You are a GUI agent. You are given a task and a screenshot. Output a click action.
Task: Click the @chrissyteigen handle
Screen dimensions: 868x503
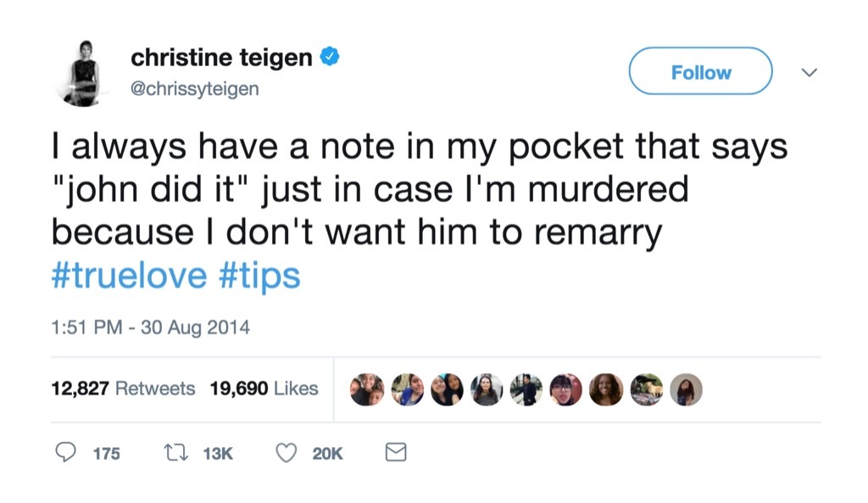coord(193,88)
